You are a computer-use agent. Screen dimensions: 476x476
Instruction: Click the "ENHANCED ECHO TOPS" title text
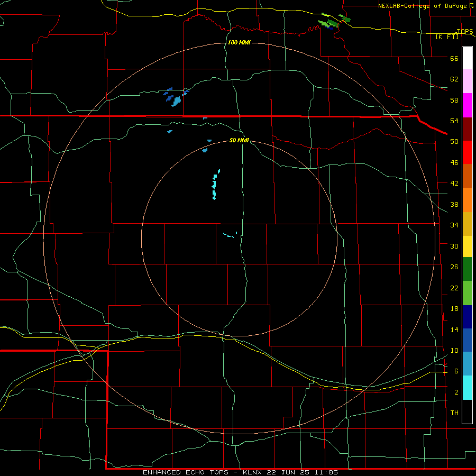coord(186,472)
